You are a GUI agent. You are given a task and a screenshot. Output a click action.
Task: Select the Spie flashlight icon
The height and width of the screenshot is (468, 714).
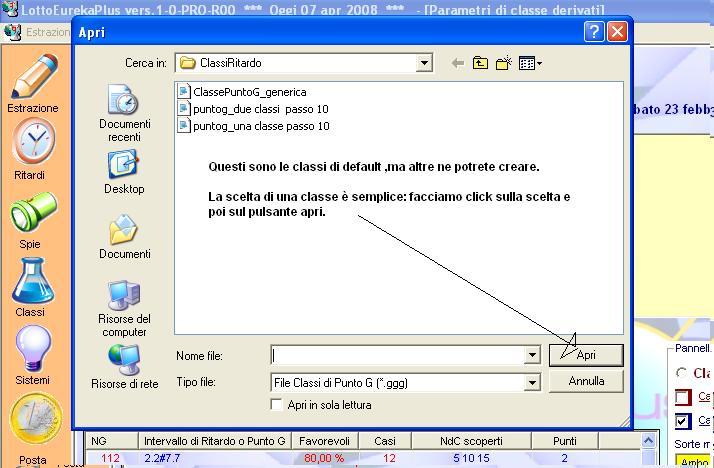coord(32,212)
